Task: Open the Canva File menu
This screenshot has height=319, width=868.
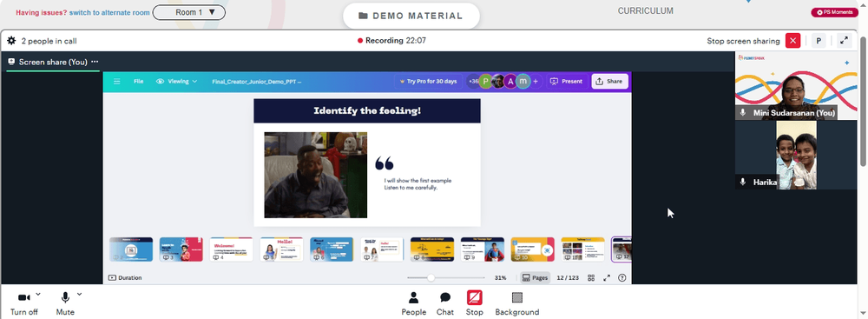Action: [x=138, y=81]
